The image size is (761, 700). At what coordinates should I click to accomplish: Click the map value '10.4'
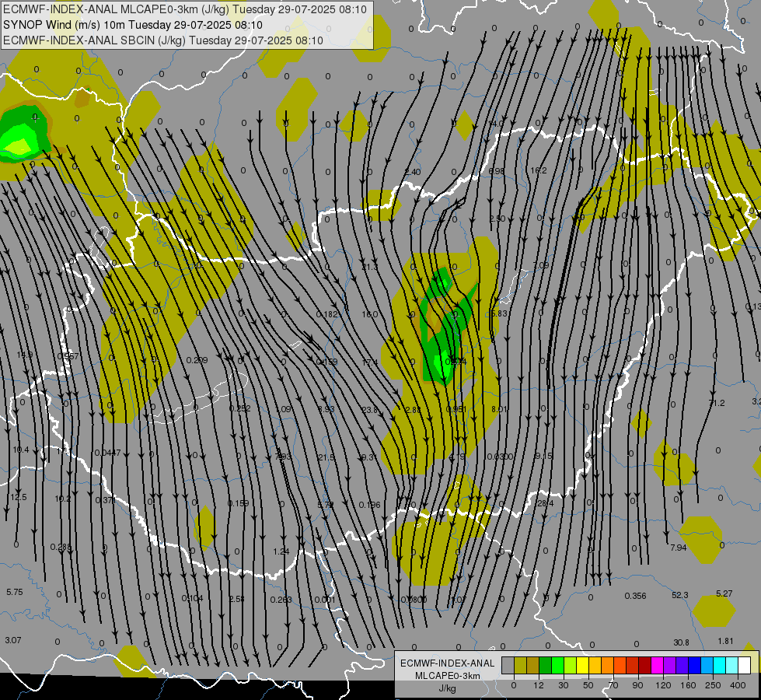(21, 450)
